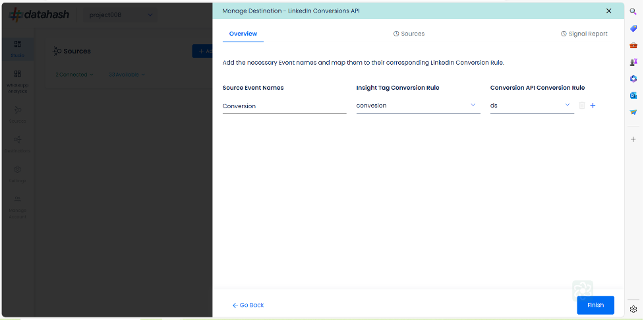This screenshot has width=644, height=320.
Task: Open Whatsapp Analytics in left navigation
Action: (x=17, y=81)
